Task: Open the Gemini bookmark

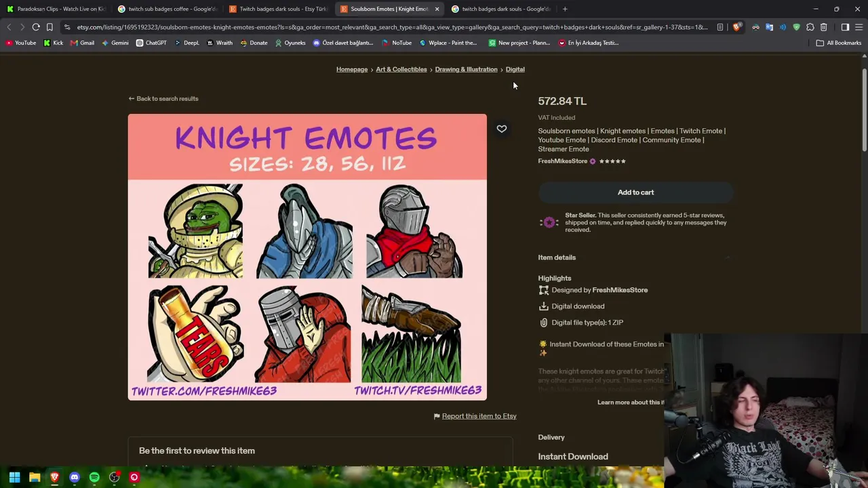Action: pyautogui.click(x=115, y=43)
